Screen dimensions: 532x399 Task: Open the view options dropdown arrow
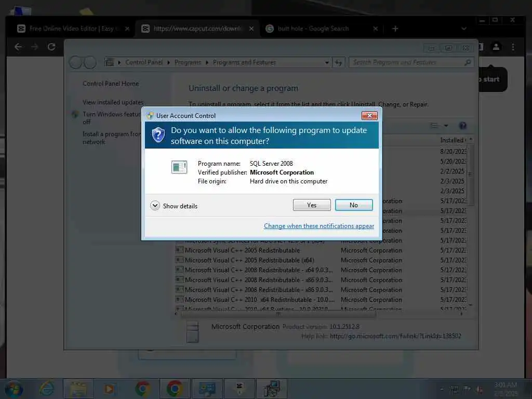pos(446,126)
